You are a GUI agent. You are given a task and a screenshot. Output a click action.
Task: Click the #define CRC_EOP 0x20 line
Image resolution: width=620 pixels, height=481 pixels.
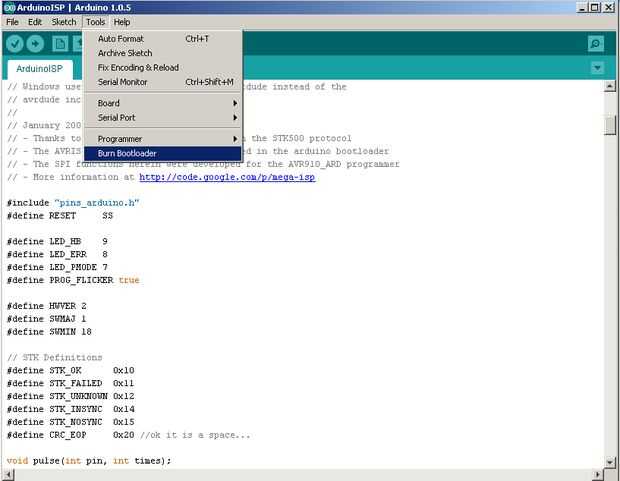tap(129, 435)
